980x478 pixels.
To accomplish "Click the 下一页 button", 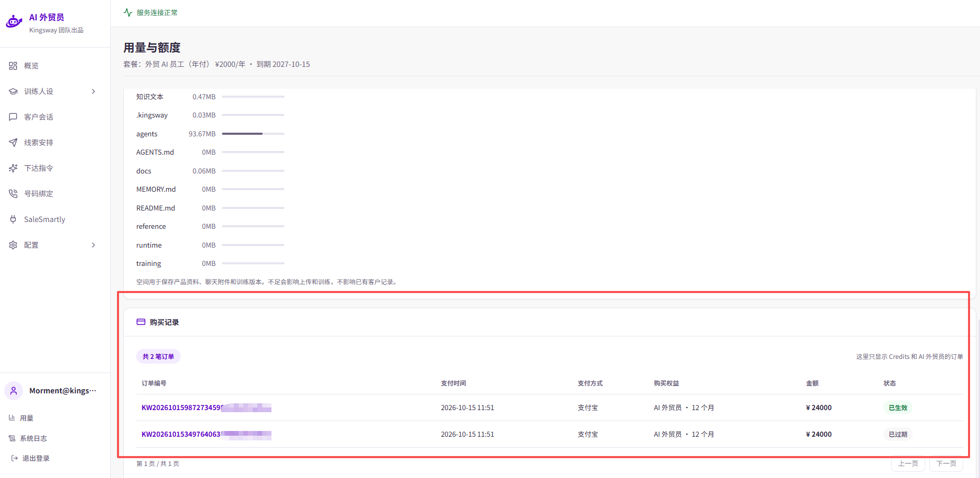I will (946, 463).
